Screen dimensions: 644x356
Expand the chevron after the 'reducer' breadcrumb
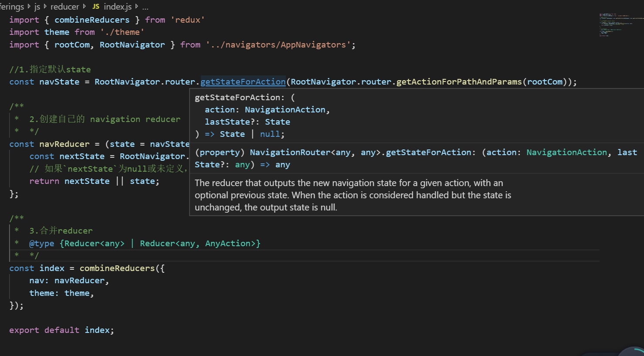[x=85, y=7]
